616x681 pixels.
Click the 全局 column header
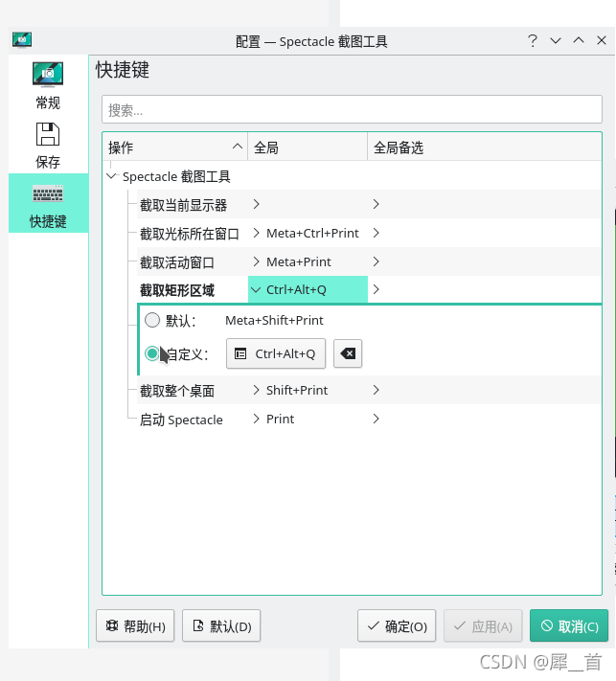tap(308, 147)
